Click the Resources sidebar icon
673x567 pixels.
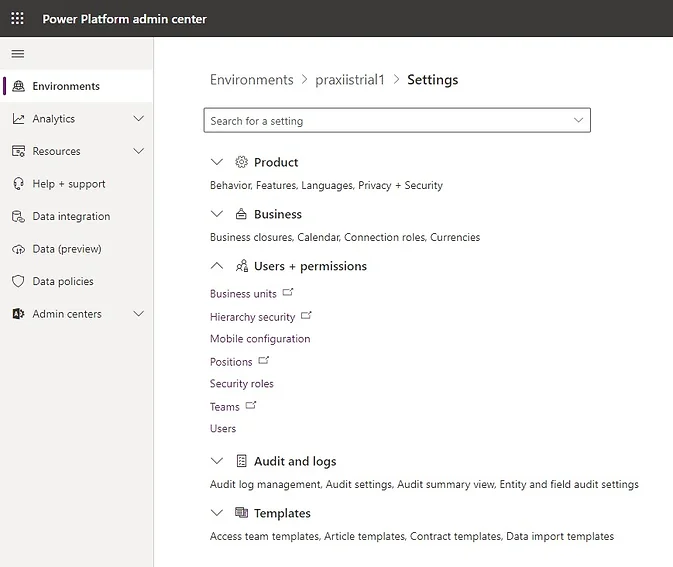18,151
